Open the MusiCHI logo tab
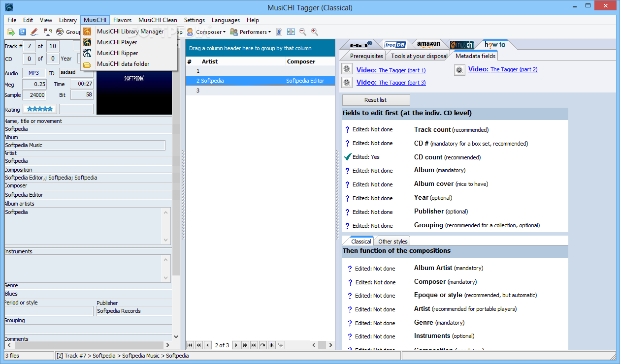 pos(462,44)
